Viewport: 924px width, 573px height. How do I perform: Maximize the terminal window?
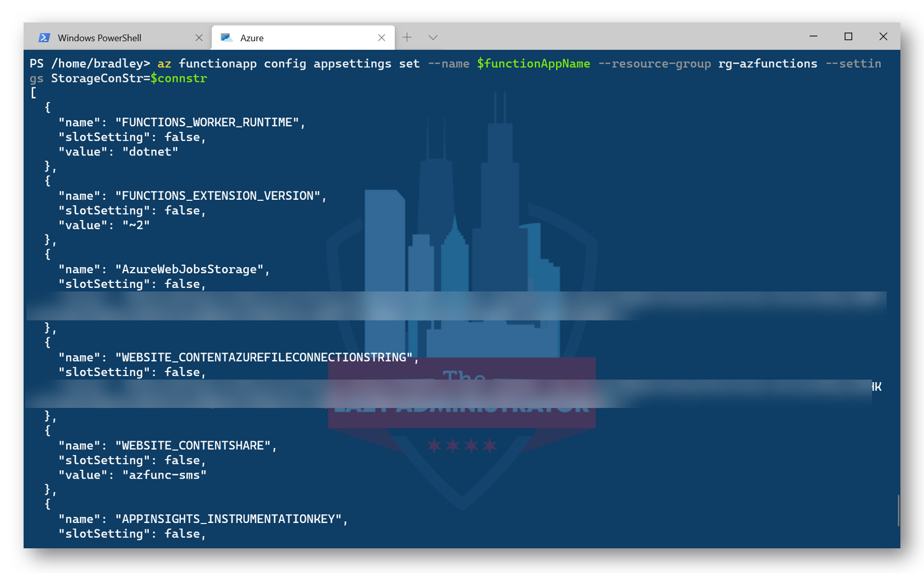[x=848, y=36]
